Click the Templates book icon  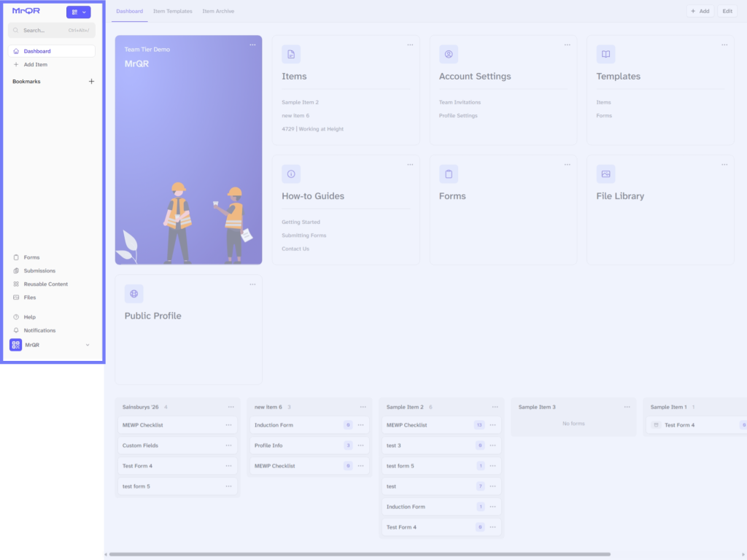coord(606,54)
